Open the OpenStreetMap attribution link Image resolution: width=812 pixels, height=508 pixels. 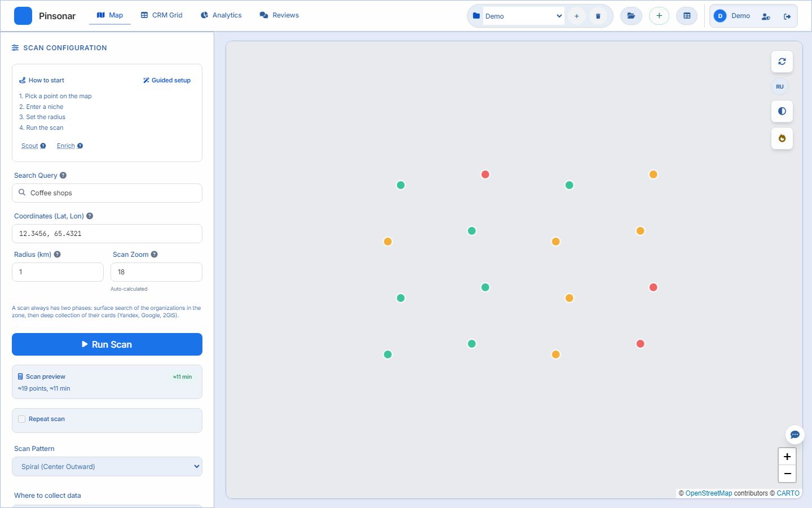tap(709, 493)
